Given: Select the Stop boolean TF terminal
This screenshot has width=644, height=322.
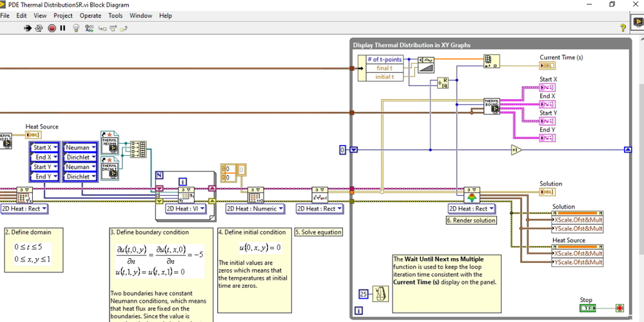Looking at the screenshot, I should (x=588, y=308).
